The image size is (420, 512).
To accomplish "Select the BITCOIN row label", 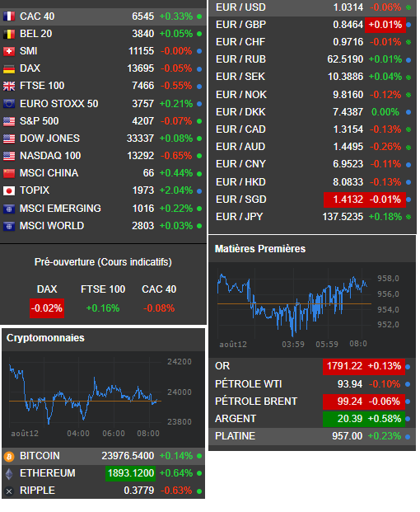I will click(40, 456).
